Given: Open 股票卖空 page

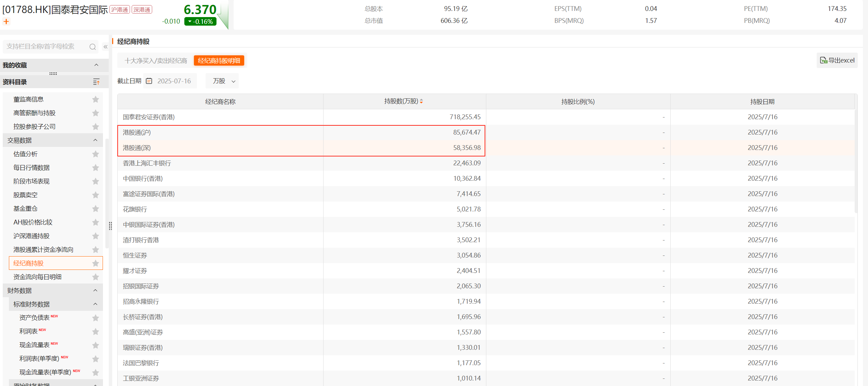Looking at the screenshot, I should coord(25,195).
